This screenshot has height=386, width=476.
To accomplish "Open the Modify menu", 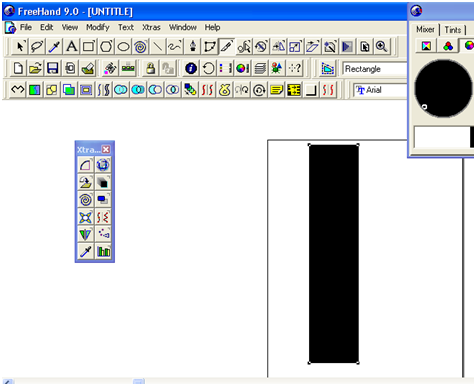I will coord(98,27).
